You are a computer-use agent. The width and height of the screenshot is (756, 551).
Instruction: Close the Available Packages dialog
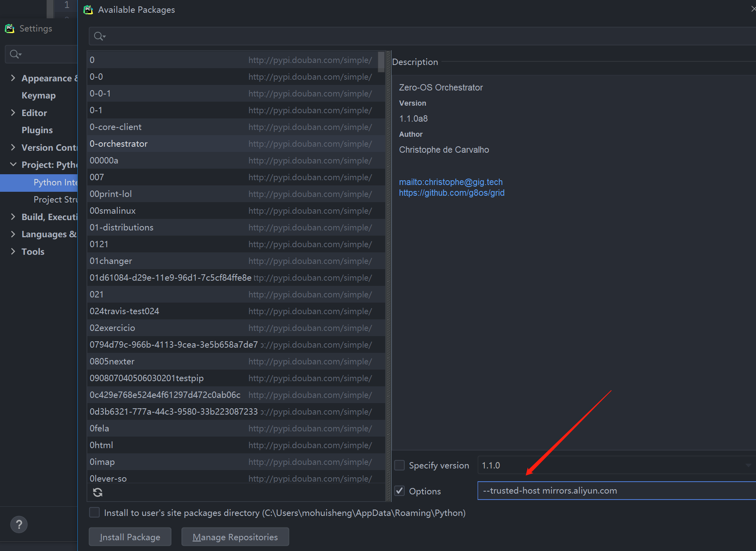[x=753, y=9]
